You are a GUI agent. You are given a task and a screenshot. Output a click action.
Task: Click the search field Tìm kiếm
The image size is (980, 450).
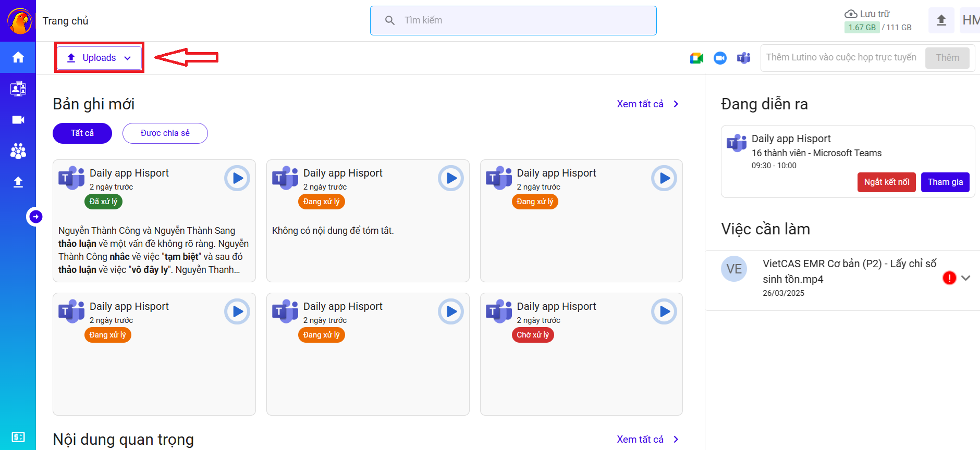(x=513, y=21)
